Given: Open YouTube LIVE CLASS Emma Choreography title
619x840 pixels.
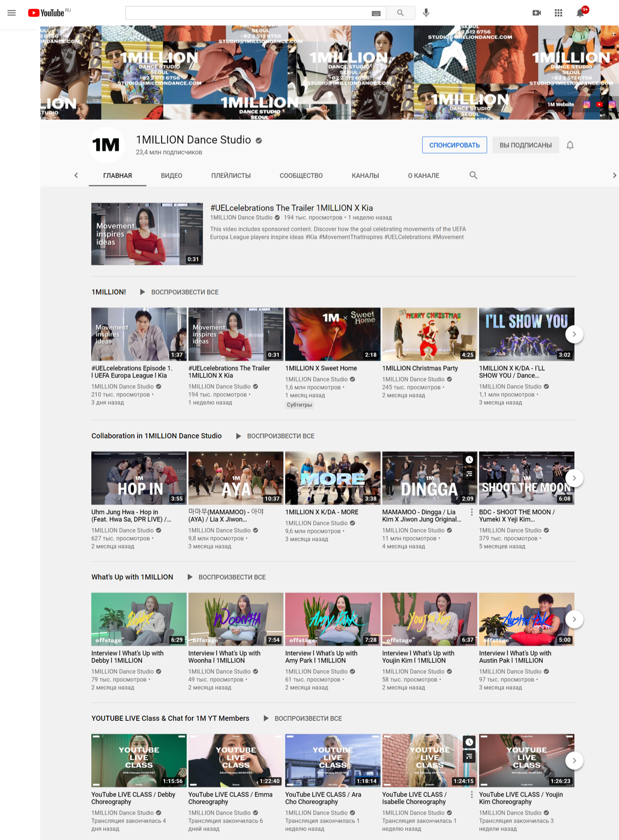Looking at the screenshot, I should coord(230,798).
